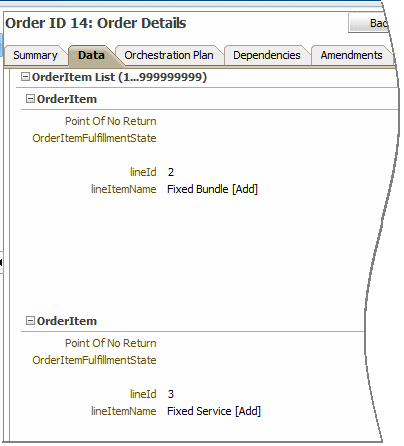Click the Order ID 14: Order Details title

point(96,23)
